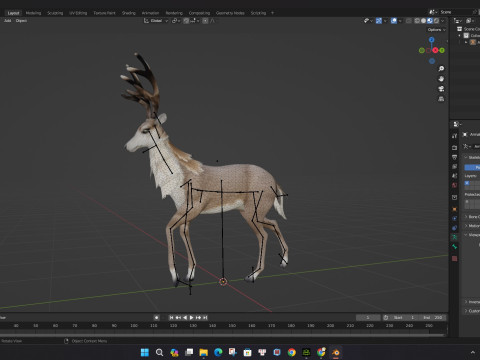Switch to the Animation workspace tab
This screenshot has height=360, width=480.
click(x=150, y=13)
